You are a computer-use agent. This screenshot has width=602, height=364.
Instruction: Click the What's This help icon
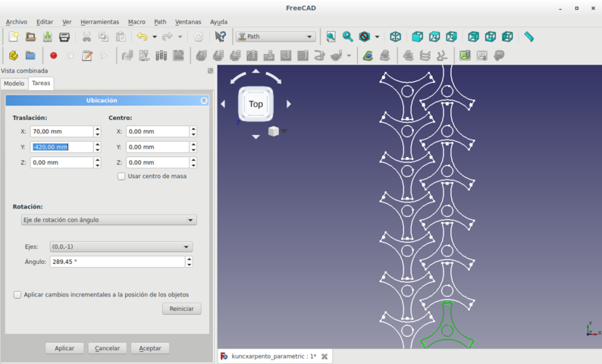pyautogui.click(x=221, y=36)
